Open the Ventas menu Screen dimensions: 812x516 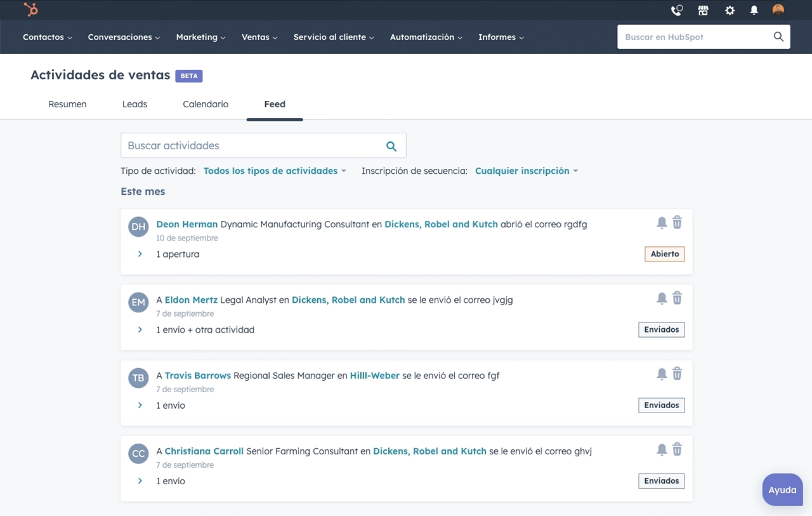[259, 37]
